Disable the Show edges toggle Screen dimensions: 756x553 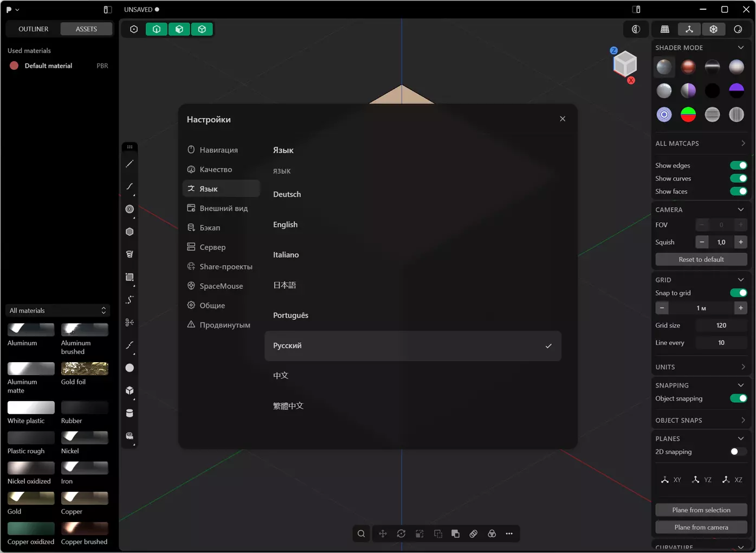(x=739, y=165)
